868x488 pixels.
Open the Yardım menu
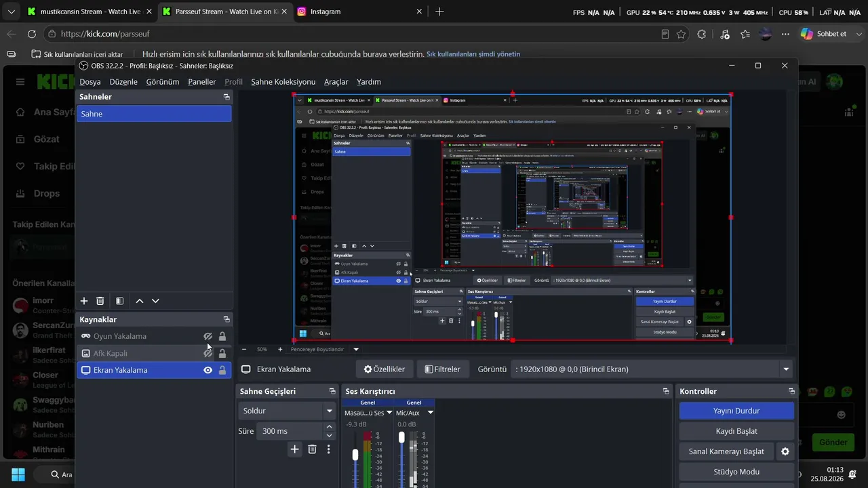(x=369, y=82)
